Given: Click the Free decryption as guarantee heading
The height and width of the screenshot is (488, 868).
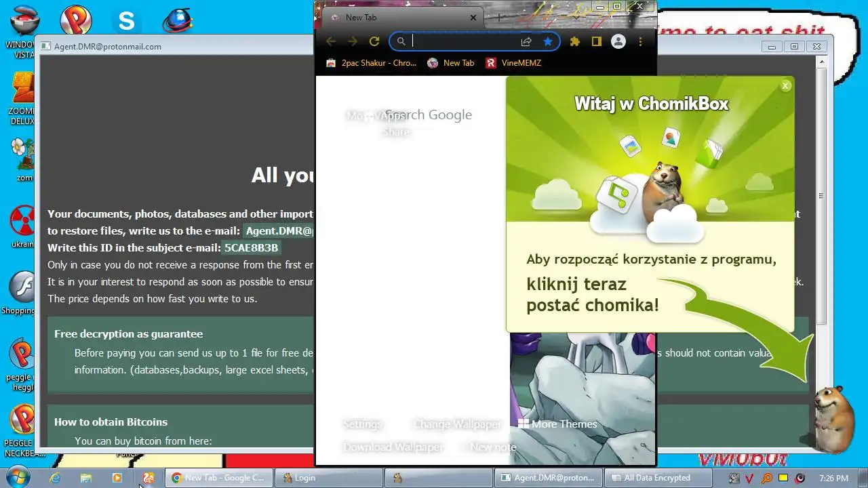Looking at the screenshot, I should [x=129, y=333].
